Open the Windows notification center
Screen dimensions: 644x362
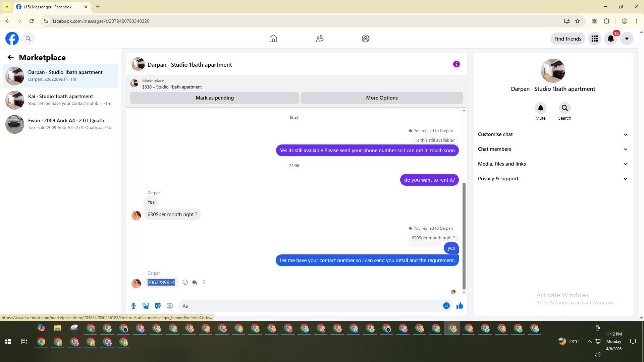[633, 342]
